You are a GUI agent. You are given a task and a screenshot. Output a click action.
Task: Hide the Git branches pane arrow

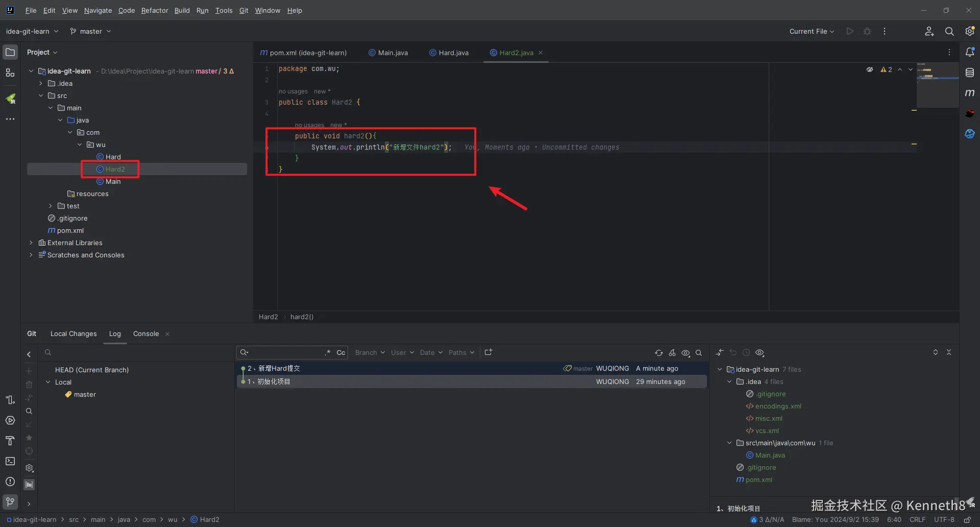29,354
